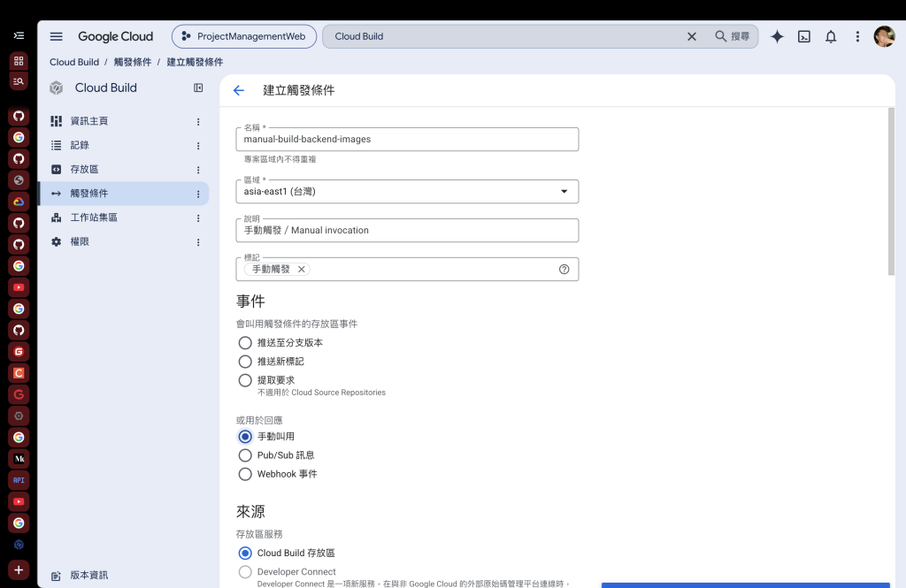The height and width of the screenshot is (588, 906).
Task: Open more options for 記錄
Action: tap(198, 146)
